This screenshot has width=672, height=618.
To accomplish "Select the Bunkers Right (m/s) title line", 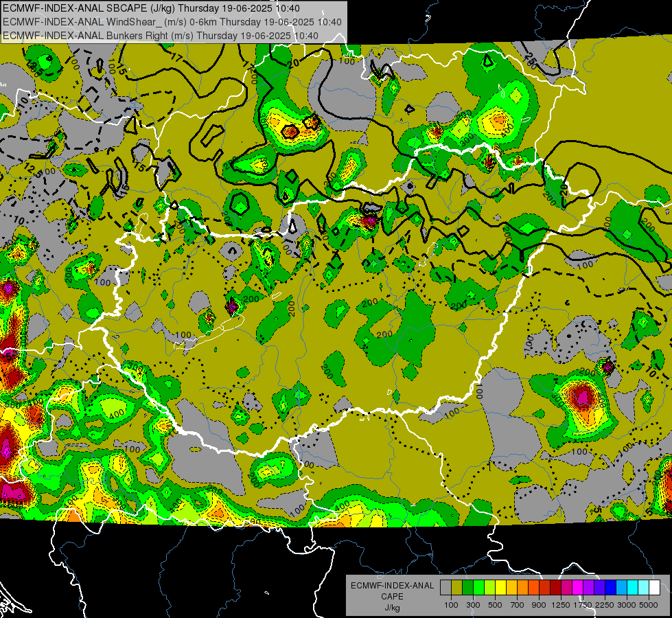I will pos(161,36).
